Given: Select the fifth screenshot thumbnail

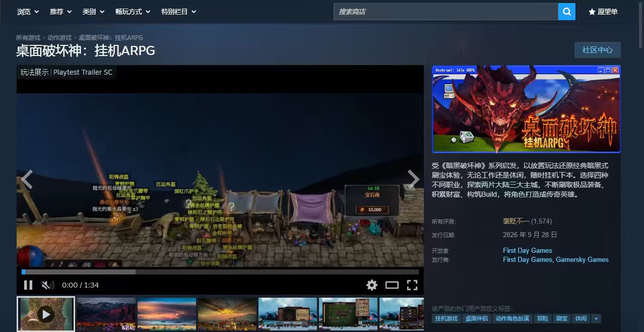Looking at the screenshot, I should 288,314.
